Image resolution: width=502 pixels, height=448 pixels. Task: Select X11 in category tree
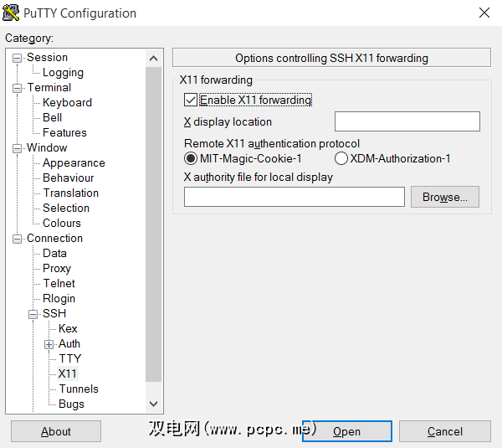point(67,373)
